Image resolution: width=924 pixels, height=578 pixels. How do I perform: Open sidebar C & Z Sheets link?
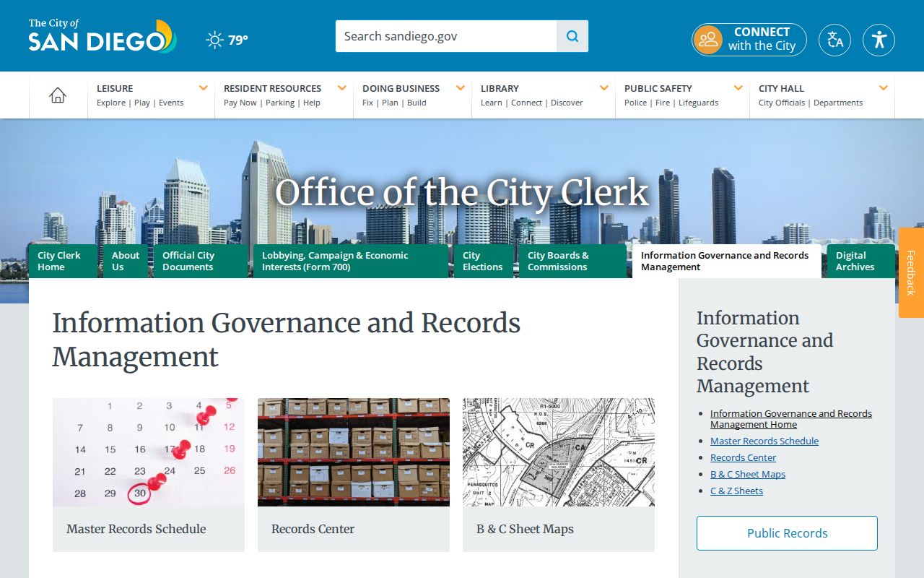click(x=736, y=491)
